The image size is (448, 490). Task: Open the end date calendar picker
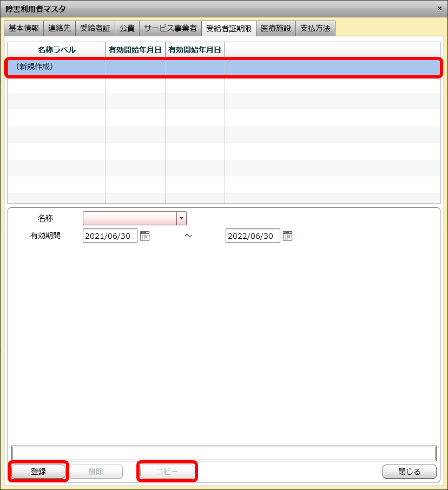click(287, 236)
